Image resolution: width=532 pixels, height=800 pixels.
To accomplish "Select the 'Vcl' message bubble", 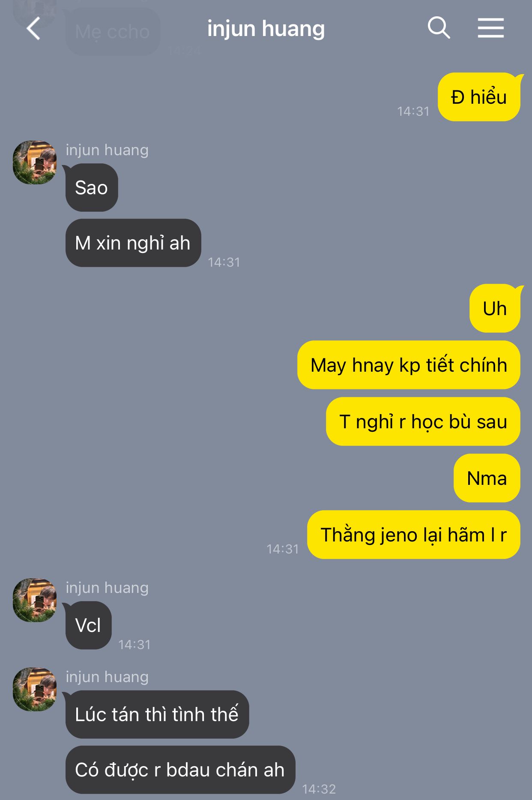I will point(88,626).
